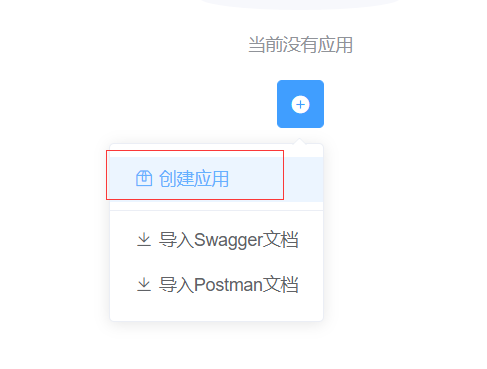
Task: Click the 当前没有应用 empty-state text
Action: point(300,45)
